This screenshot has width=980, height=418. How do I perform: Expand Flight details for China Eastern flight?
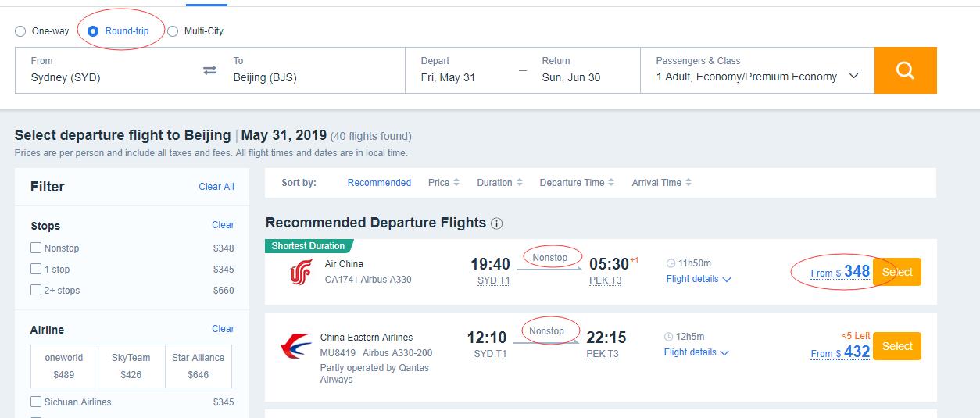(696, 352)
